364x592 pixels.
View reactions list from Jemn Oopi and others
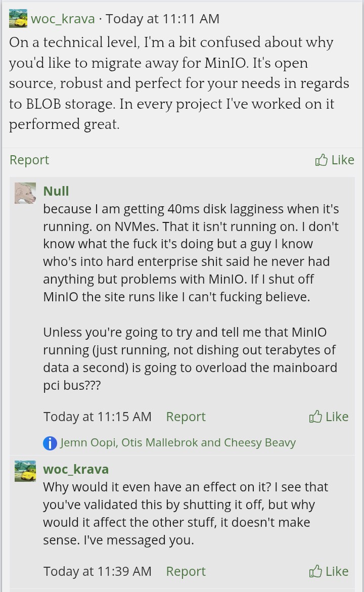pos(177,443)
